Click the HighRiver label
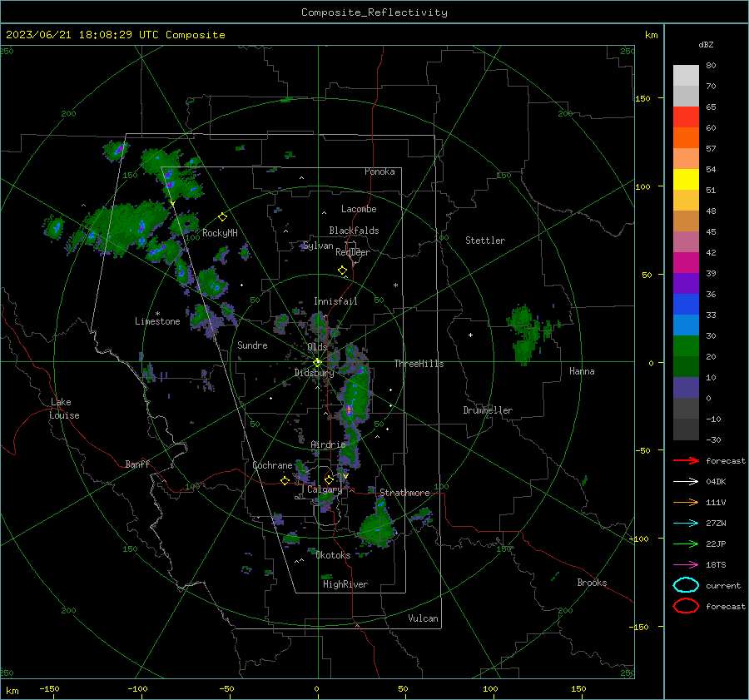 345,584
